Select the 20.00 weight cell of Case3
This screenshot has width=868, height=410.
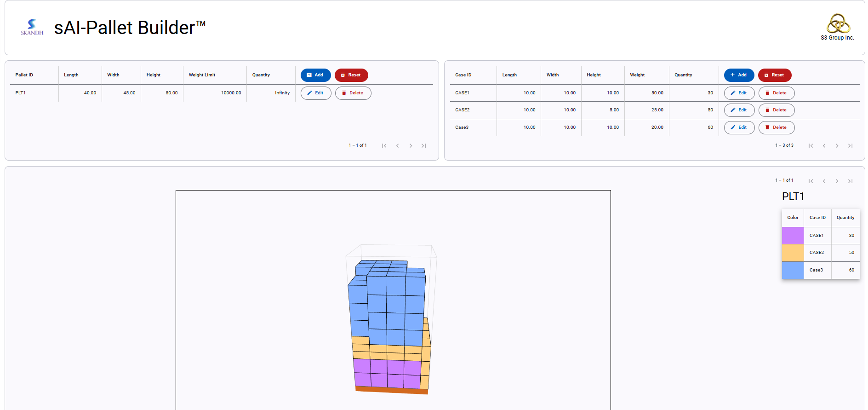point(647,127)
